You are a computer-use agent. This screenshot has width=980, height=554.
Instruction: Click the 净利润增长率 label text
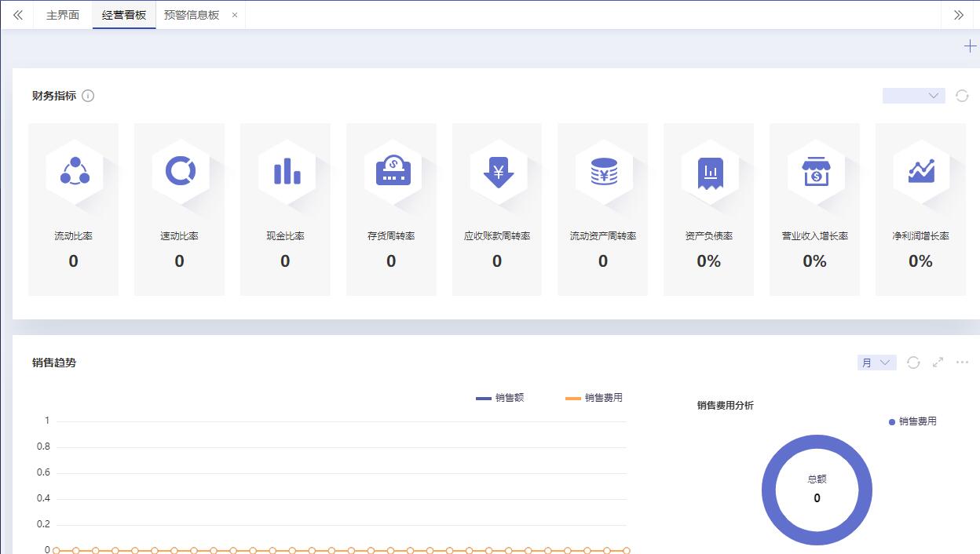tap(920, 236)
